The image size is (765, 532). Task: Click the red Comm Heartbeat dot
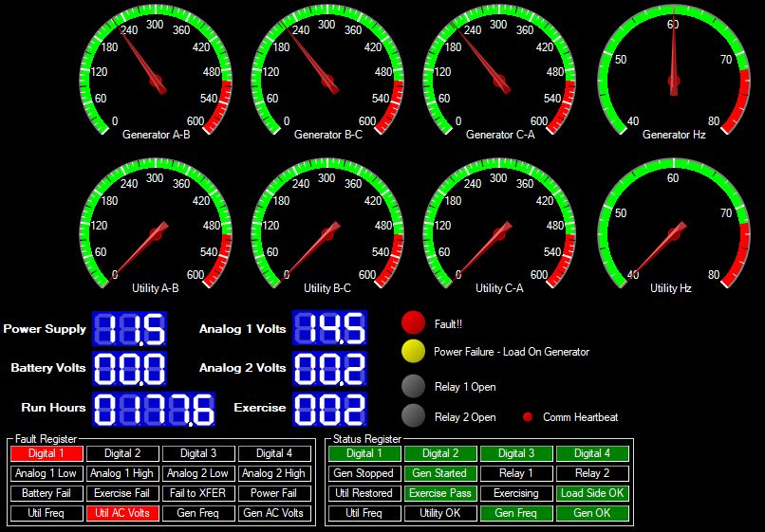(x=528, y=417)
